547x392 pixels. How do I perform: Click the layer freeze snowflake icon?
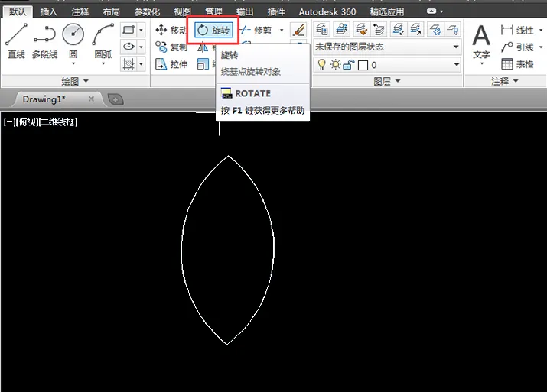pos(435,30)
